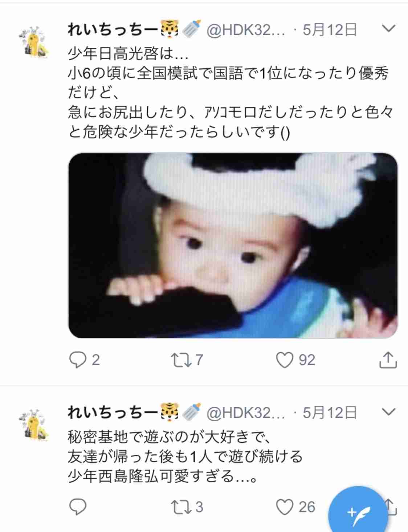Open @HDK32 handle on the first tweet
Image resolution: width=408 pixels, height=532 pixels.
tap(246, 30)
